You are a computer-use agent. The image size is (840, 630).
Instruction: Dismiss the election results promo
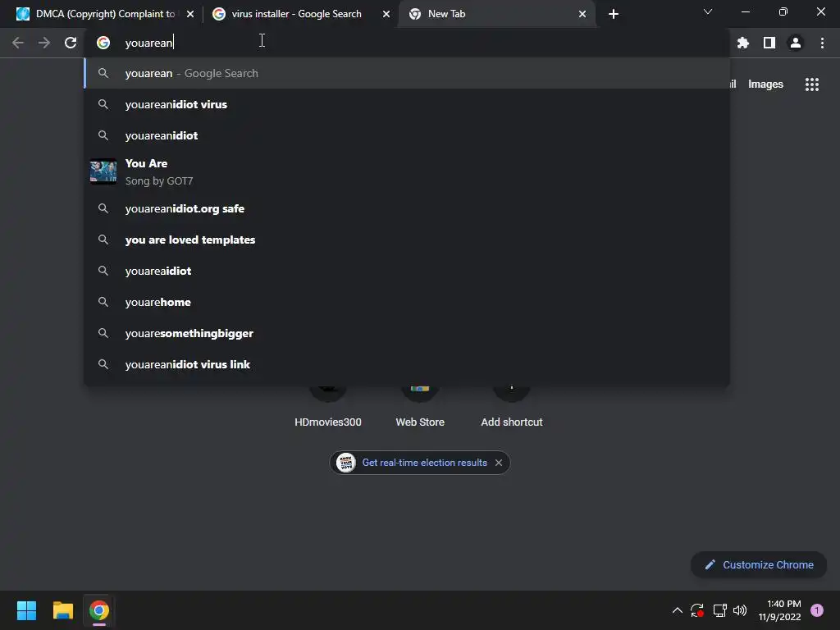click(499, 463)
